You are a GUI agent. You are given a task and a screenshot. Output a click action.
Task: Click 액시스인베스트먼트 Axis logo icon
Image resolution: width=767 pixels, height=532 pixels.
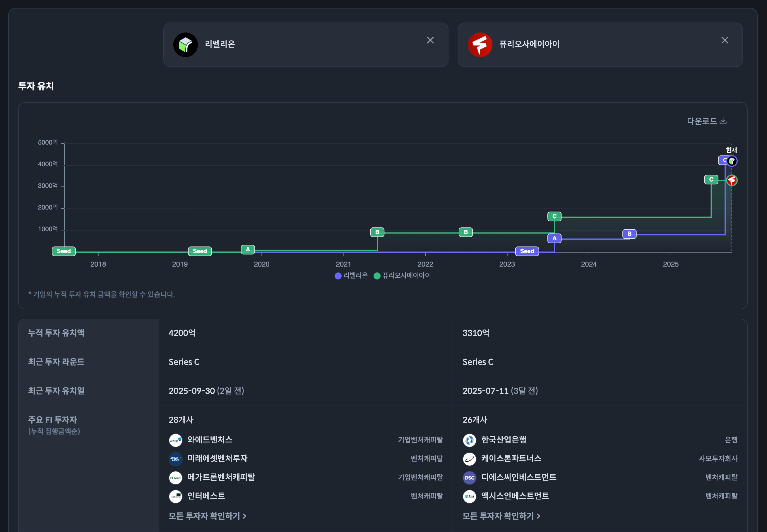469,496
